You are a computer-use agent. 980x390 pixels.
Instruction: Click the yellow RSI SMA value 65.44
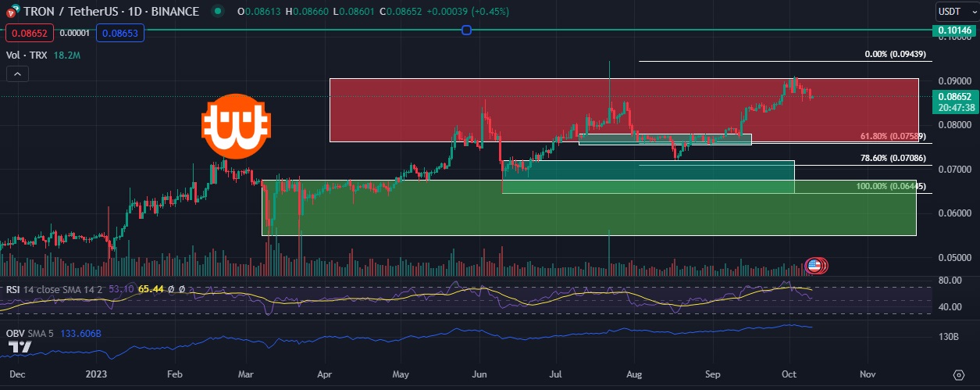click(150, 289)
